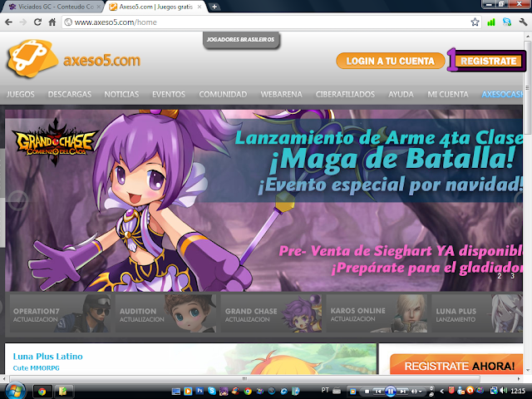Click the Skype extension icon in Chrome toolbar

(507, 22)
